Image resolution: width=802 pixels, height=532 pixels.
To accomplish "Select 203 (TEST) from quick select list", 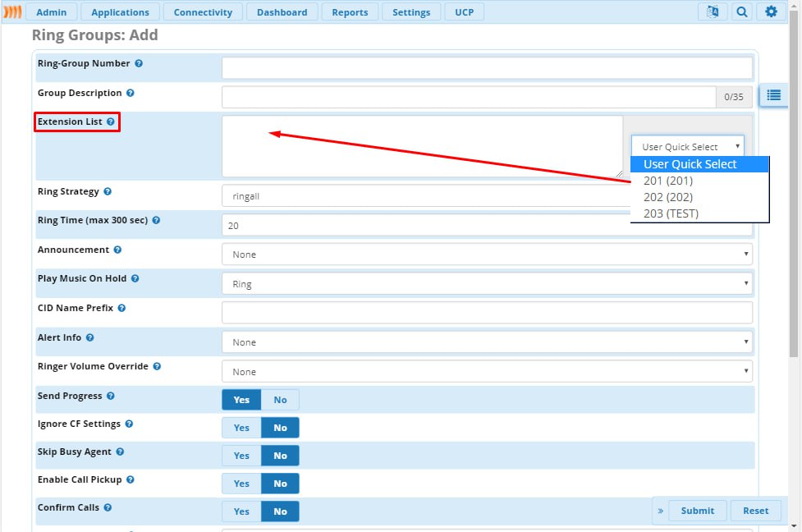I will pos(671,213).
